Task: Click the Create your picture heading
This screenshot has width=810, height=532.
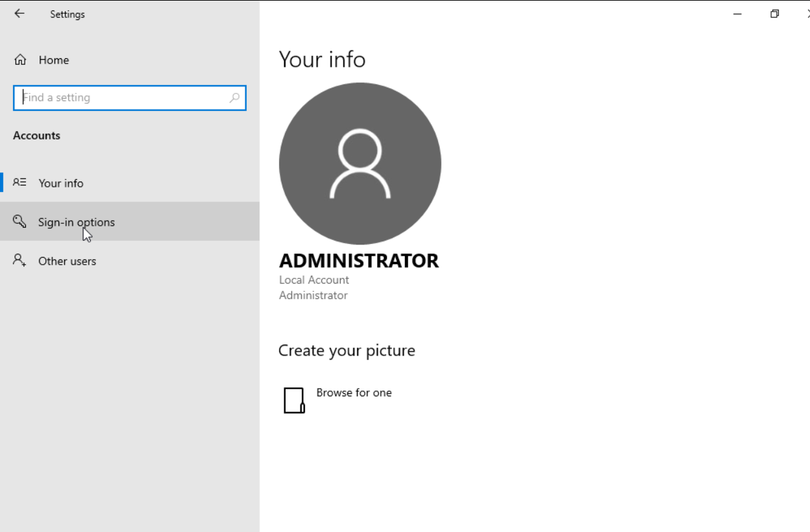Action: [347, 350]
